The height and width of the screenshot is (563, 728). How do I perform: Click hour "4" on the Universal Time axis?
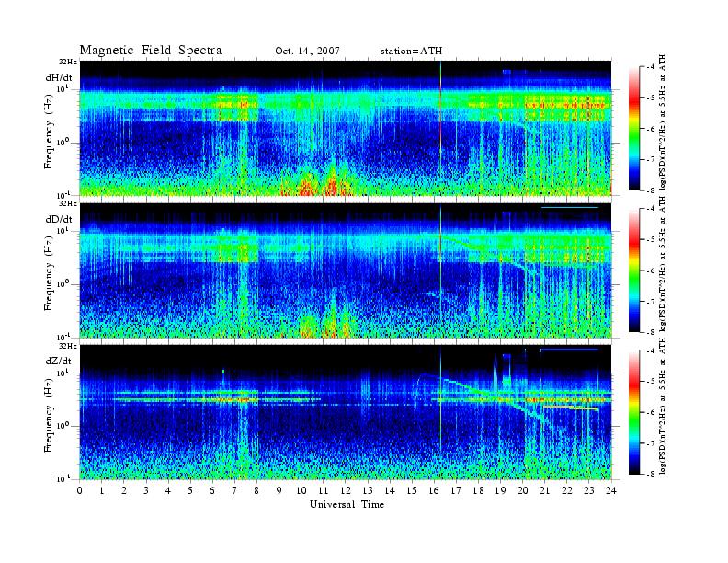168,490
